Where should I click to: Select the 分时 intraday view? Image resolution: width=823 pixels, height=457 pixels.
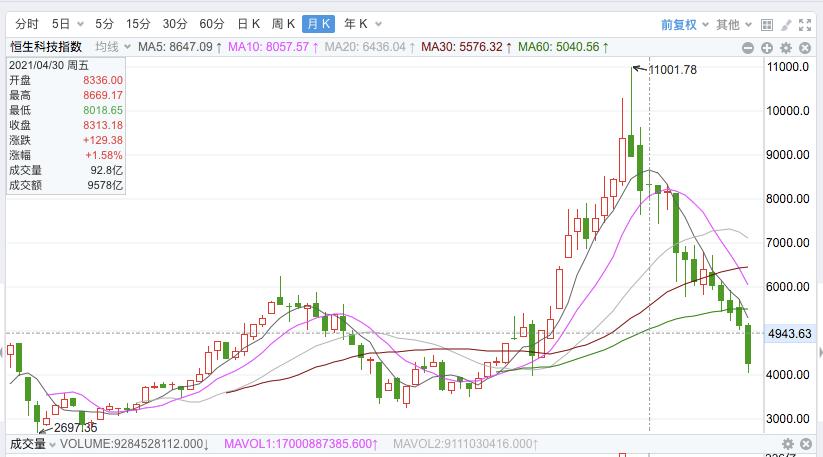pos(27,24)
